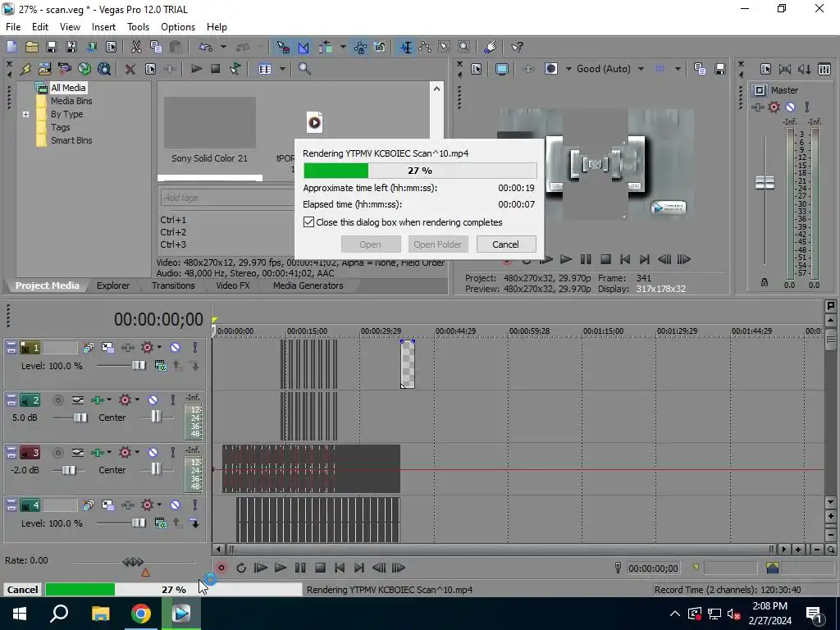Open the preview Overlays grid dropdown arrow
Image resolution: width=840 pixels, height=630 pixels.
[678, 69]
